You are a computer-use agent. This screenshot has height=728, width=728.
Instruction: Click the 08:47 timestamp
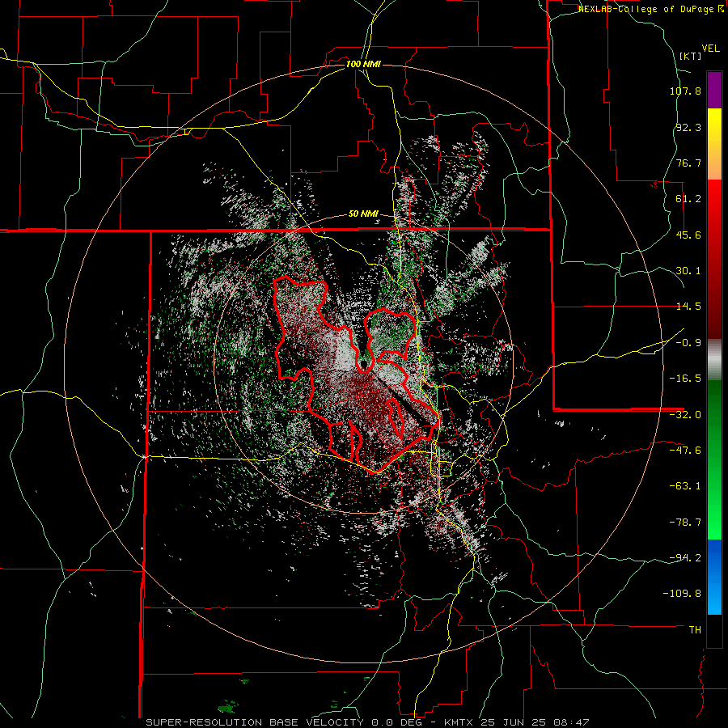tap(572, 722)
